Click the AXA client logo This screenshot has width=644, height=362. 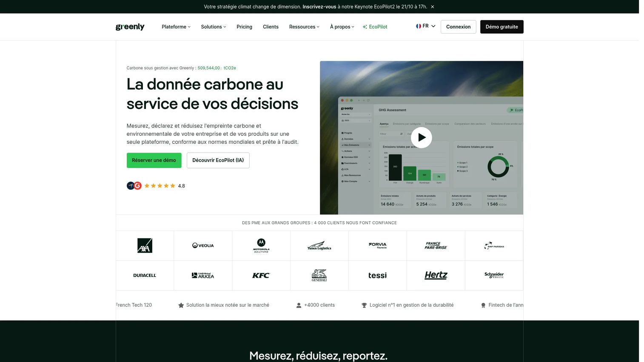tap(145, 245)
